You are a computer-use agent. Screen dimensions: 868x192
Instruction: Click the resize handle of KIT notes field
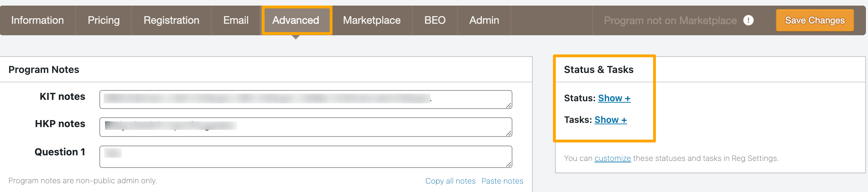[509, 105]
